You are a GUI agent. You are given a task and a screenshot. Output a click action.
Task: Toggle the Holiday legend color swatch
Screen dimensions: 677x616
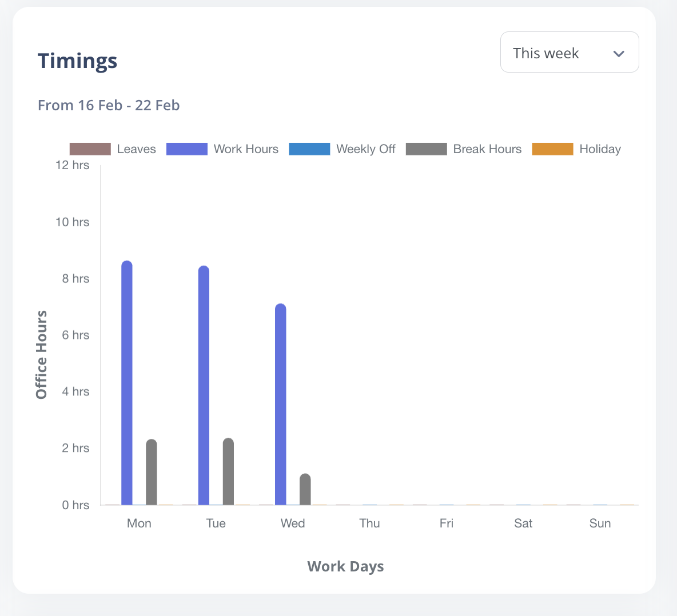click(553, 149)
